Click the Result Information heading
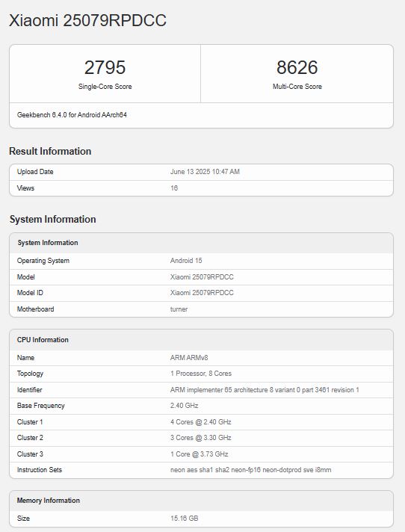This screenshot has height=532, width=405. [50, 152]
